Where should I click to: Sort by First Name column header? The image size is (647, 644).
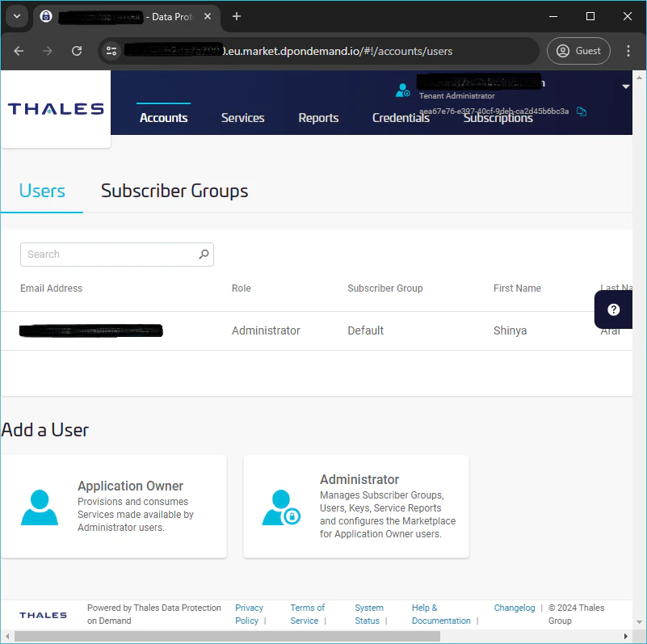pyautogui.click(x=517, y=288)
